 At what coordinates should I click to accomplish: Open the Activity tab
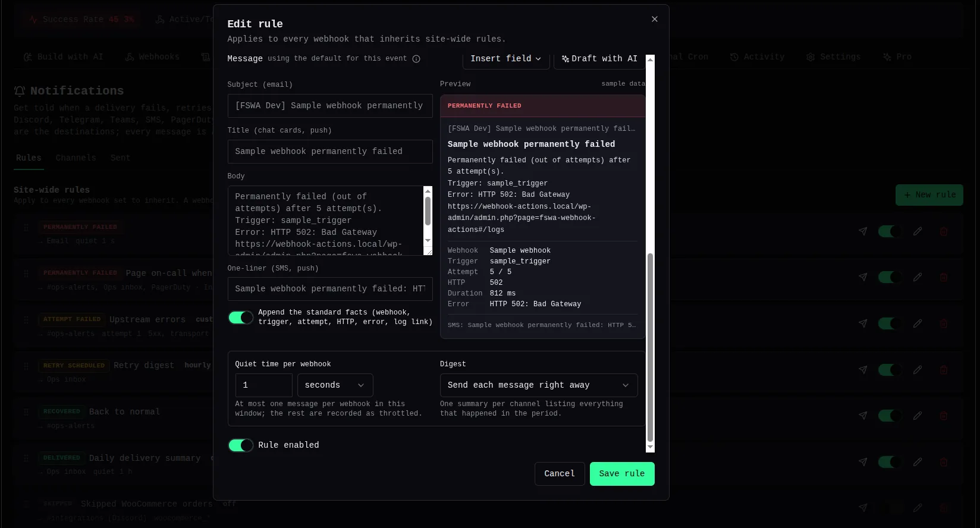758,57
